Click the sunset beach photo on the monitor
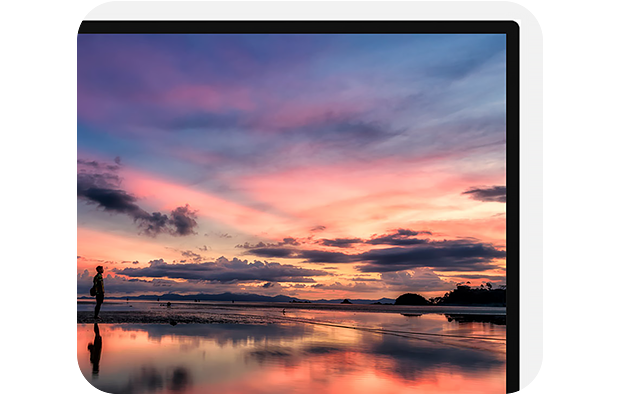 coord(291,214)
